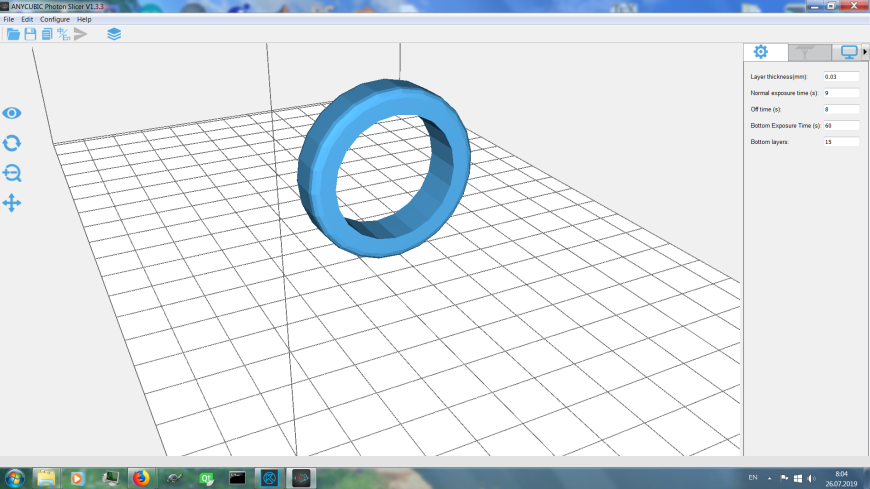Image resolution: width=870 pixels, height=489 pixels.
Task: Click the Bottom layers input field
Action: [x=841, y=142]
